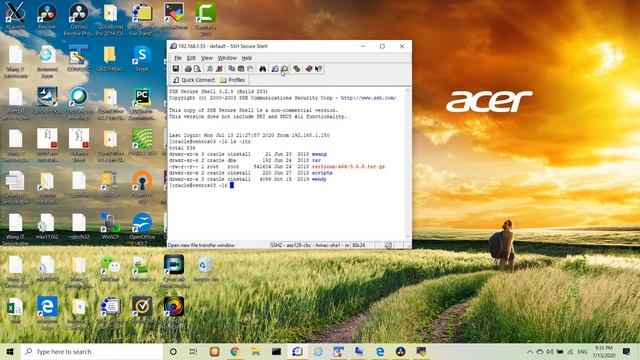This screenshot has height=360, width=640.
Task: Open the Skype desktop shortcut
Action: click(x=142, y=59)
